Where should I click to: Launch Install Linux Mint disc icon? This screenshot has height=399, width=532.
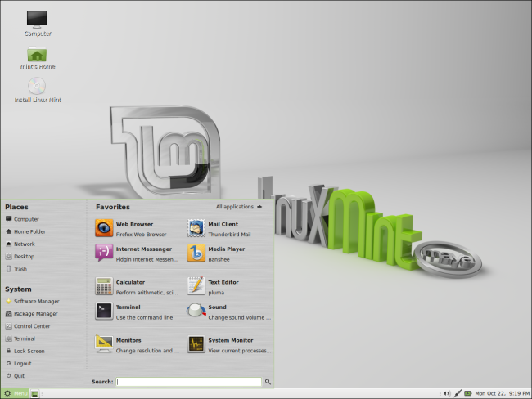click(x=37, y=86)
